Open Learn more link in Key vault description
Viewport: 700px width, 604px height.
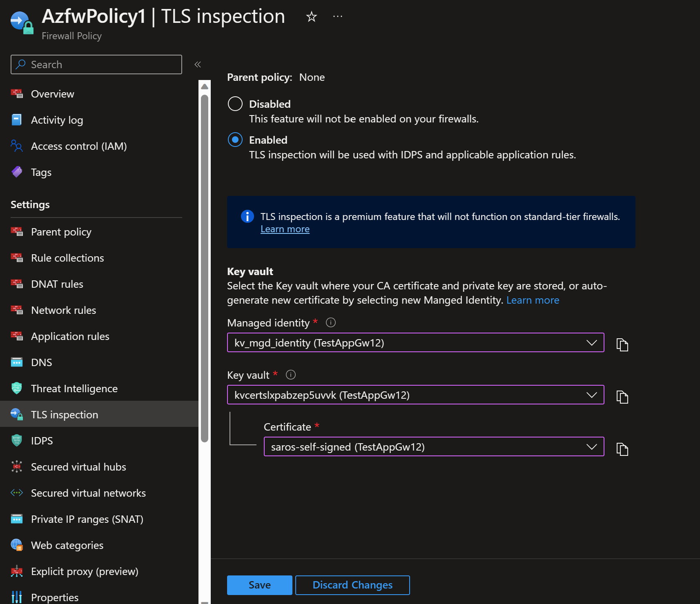click(533, 300)
